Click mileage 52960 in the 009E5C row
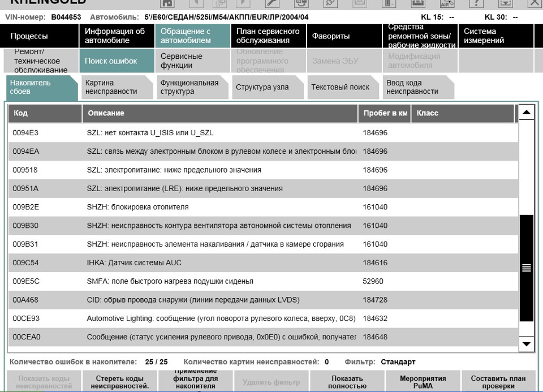Screen dimensions: 543x392 click(x=373, y=281)
